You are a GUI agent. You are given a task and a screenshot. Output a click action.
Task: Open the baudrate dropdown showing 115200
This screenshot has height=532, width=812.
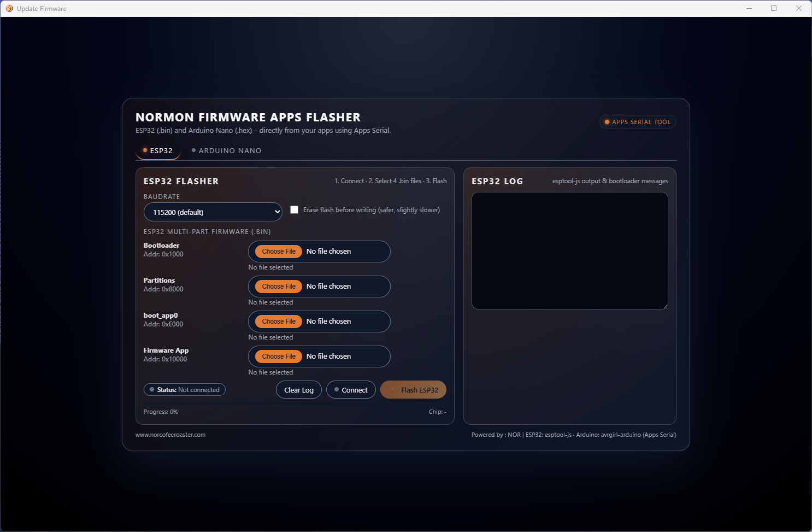[x=213, y=212]
